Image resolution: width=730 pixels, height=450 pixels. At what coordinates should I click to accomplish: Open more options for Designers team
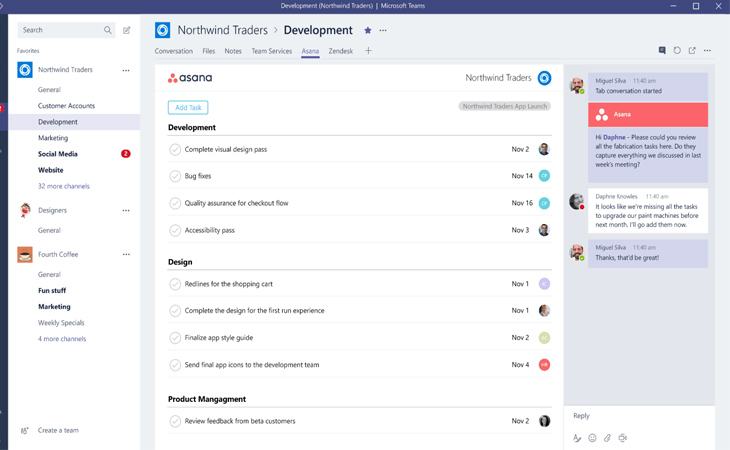[126, 210]
